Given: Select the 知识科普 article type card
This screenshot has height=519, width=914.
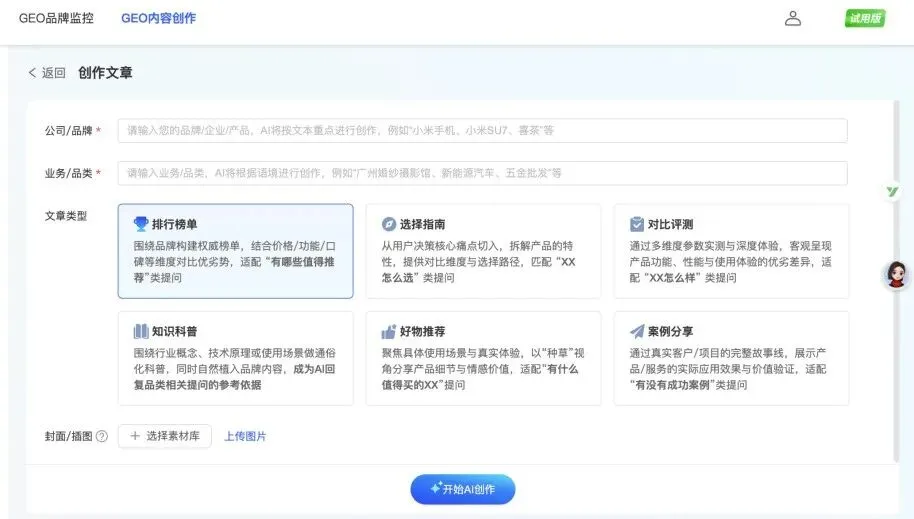Looking at the screenshot, I should pyautogui.click(x=235, y=358).
